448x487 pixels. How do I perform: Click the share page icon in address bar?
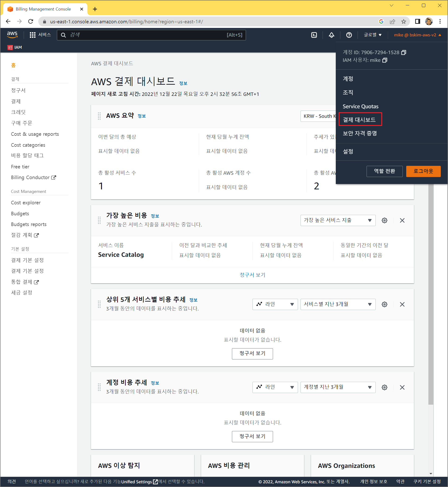[x=392, y=21]
